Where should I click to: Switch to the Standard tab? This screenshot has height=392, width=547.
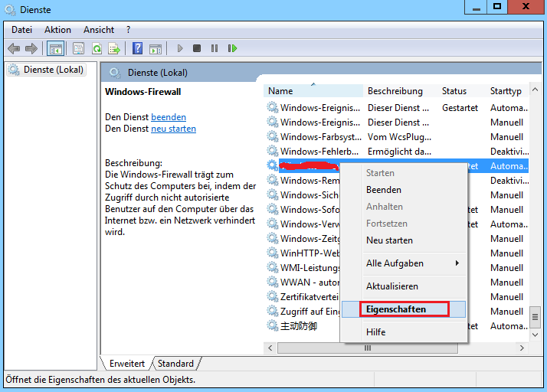point(175,364)
